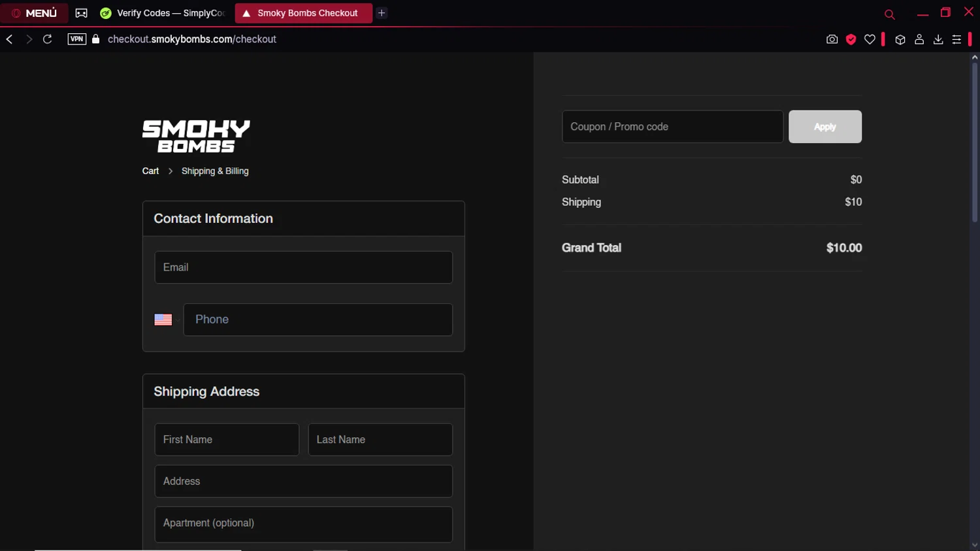Viewport: 980px width, 551px height.
Task: Focus the Phone number field
Action: pyautogui.click(x=318, y=320)
